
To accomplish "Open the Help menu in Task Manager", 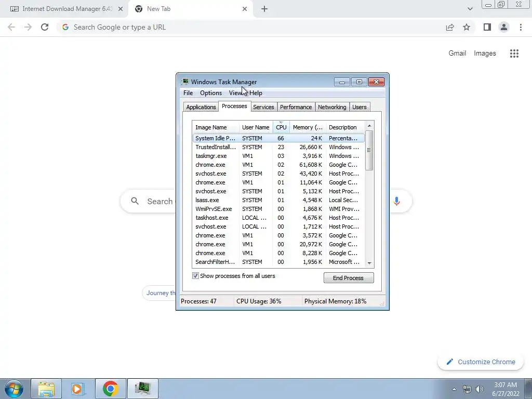I will [256, 93].
